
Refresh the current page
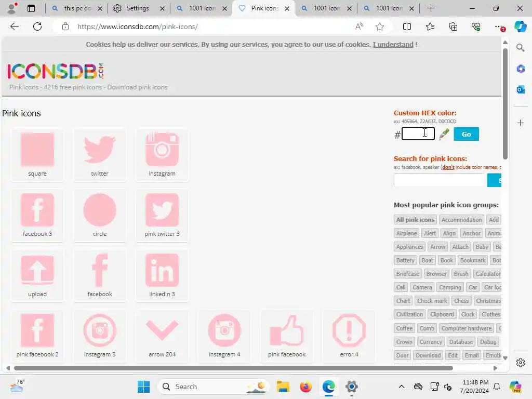tap(37, 26)
